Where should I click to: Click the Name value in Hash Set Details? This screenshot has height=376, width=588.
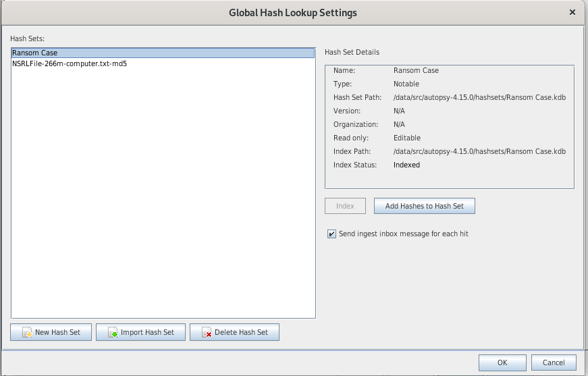(x=416, y=70)
